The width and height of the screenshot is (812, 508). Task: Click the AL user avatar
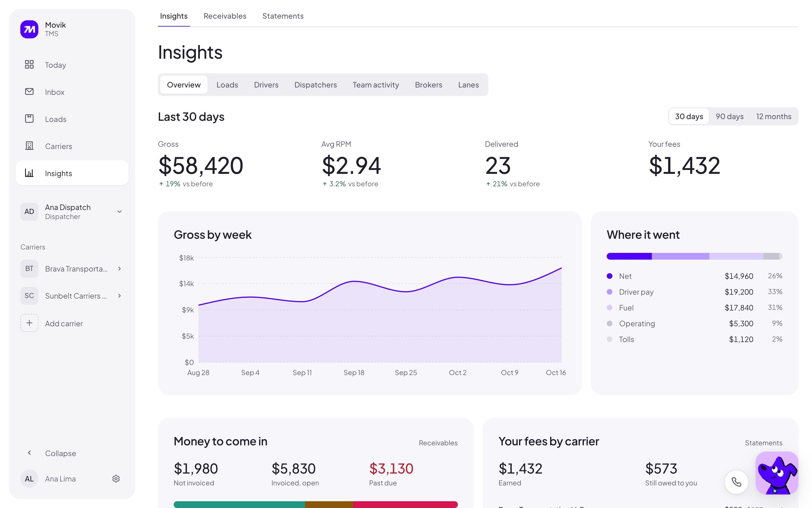pyautogui.click(x=29, y=478)
